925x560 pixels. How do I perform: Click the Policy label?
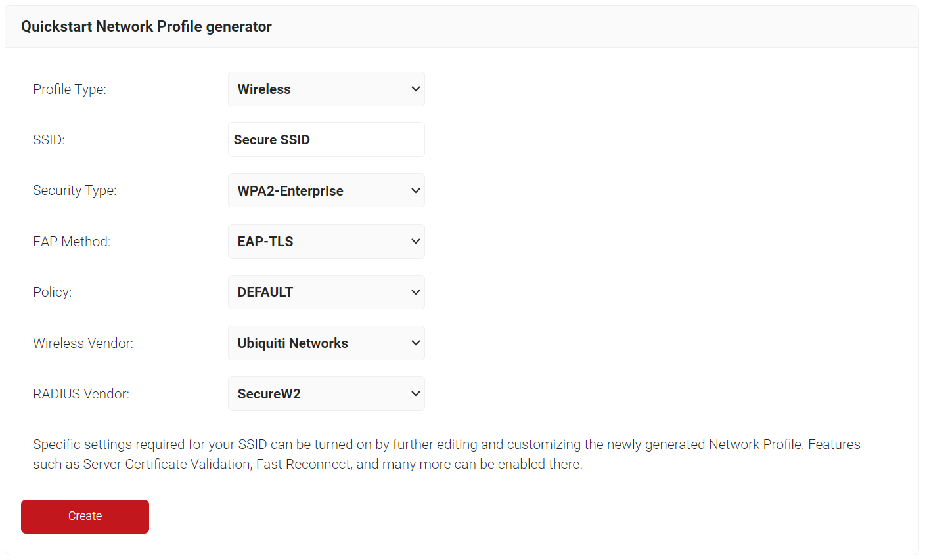pyautogui.click(x=52, y=292)
